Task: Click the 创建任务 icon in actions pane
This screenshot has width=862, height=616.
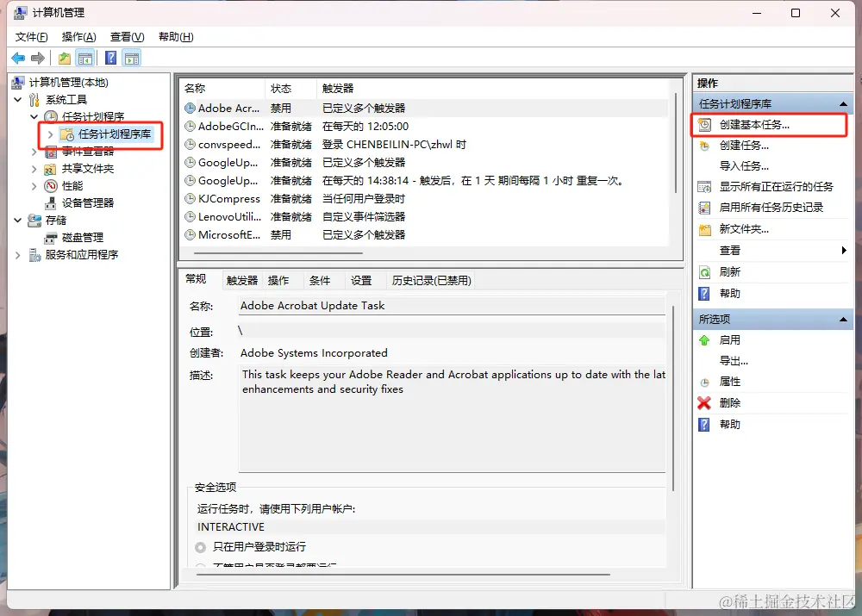Action: [704, 146]
